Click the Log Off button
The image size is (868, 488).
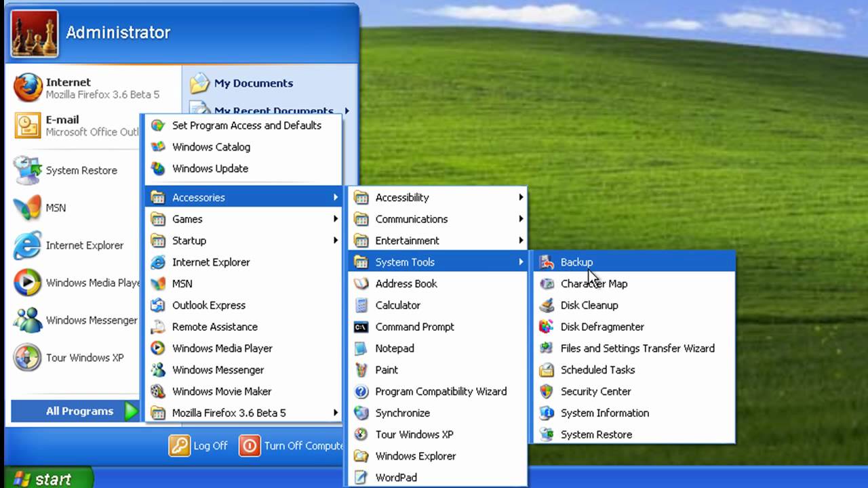tap(198, 446)
